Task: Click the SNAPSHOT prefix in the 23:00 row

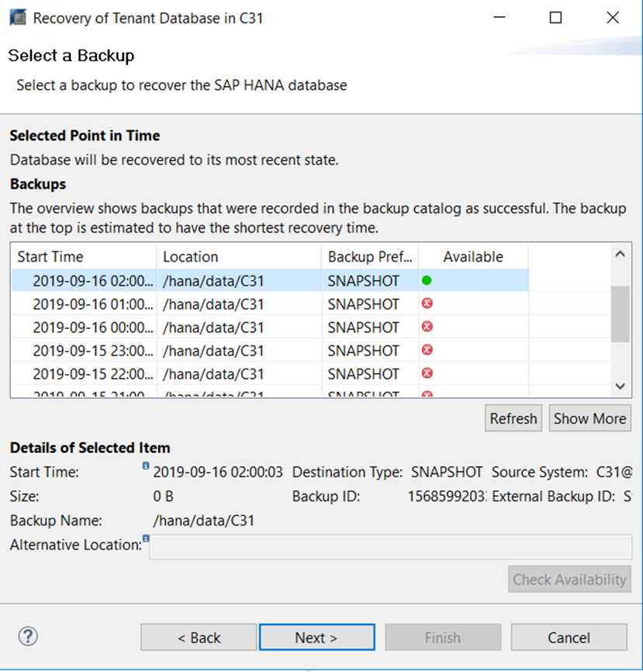Action: coord(363,351)
